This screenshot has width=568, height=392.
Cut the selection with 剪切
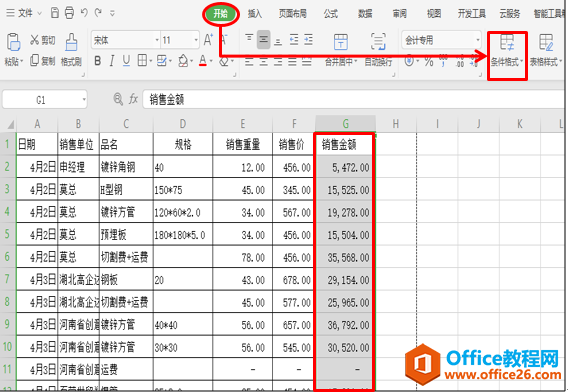pyautogui.click(x=42, y=40)
